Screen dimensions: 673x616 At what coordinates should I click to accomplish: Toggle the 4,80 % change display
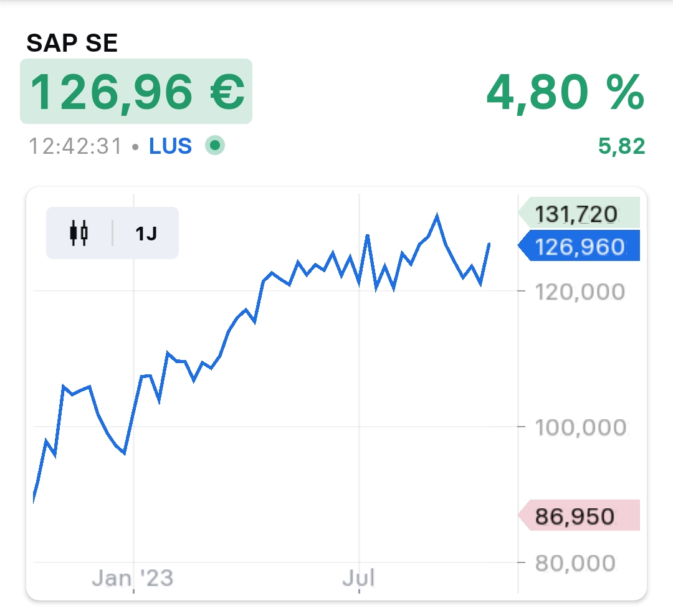(565, 93)
